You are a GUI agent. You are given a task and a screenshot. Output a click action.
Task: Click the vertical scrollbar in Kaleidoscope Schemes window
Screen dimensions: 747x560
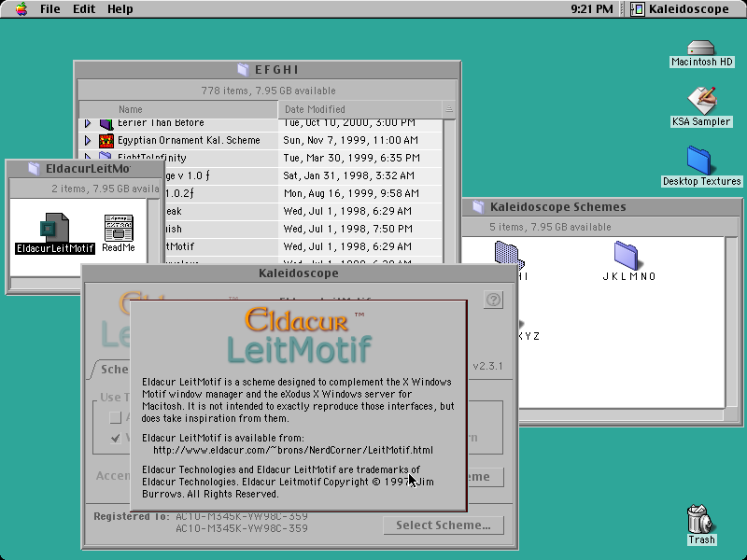pyautogui.click(x=731, y=322)
